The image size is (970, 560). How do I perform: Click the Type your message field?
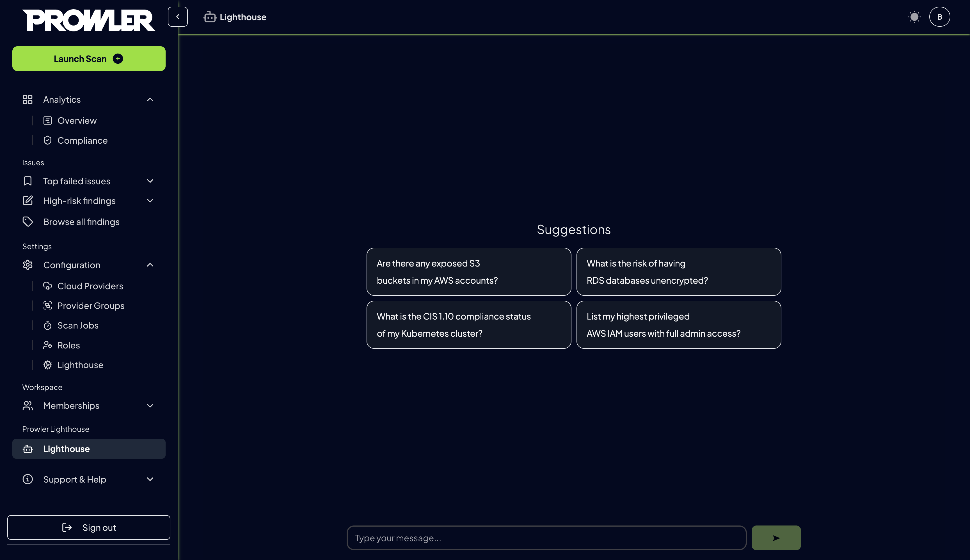pos(546,538)
